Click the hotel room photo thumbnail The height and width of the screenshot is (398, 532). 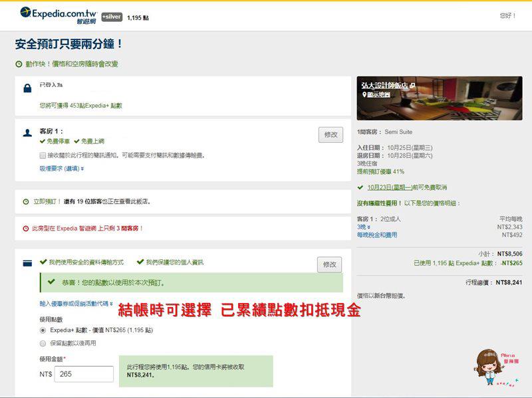(x=440, y=98)
